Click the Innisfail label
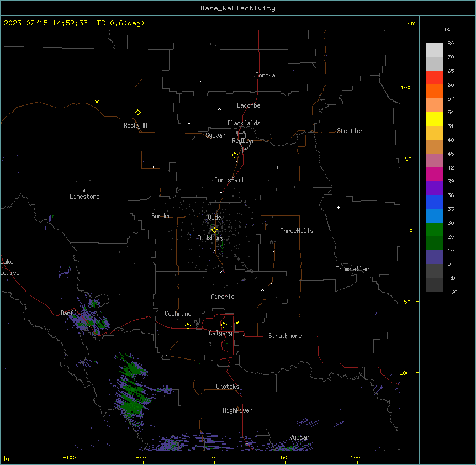Image resolution: width=476 pixels, height=465 pixels. [x=229, y=180]
